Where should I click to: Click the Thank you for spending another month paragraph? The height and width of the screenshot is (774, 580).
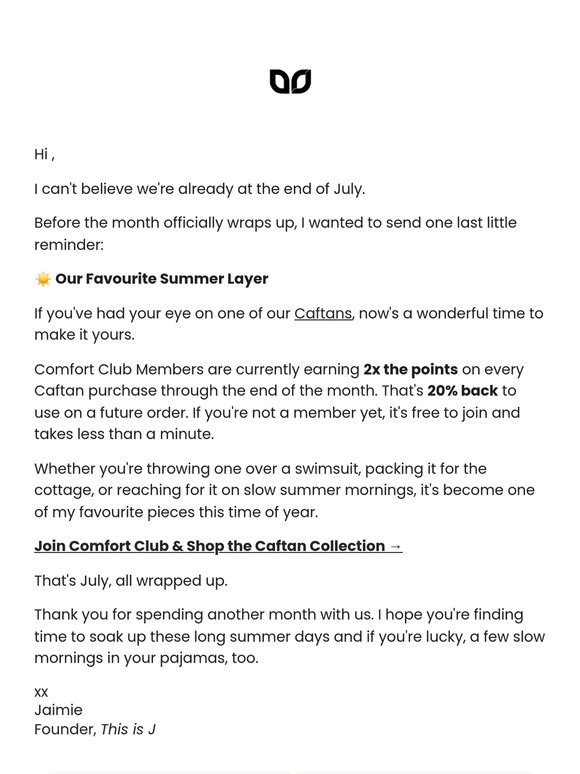click(x=289, y=636)
